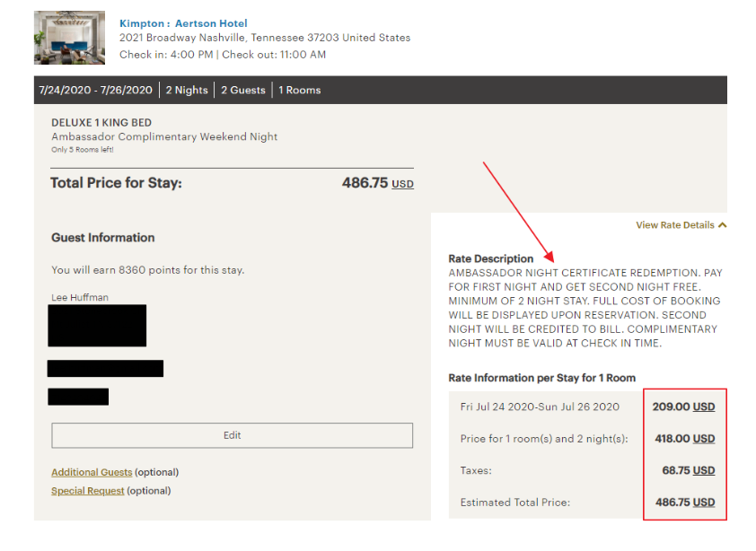The image size is (756, 551).
Task: Click the '2 Guests' label
Action: [x=243, y=90]
